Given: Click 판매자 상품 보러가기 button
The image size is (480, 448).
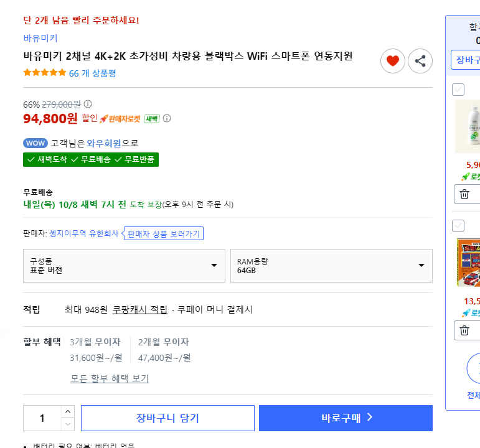Looking at the screenshot, I should pos(164,234).
